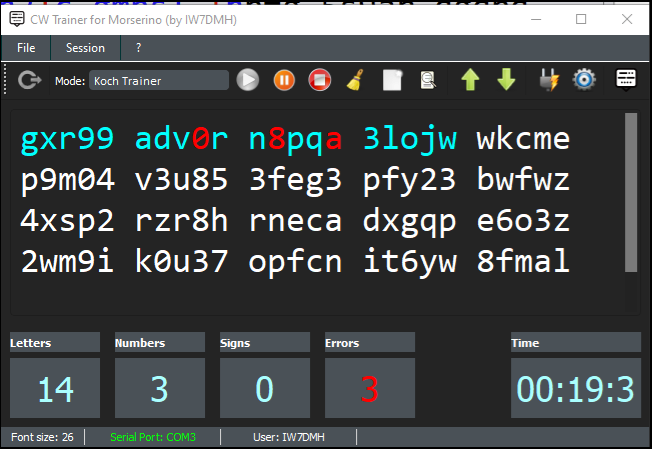The height and width of the screenshot is (450, 653).
Task: Click the word "rneca"
Action: point(295,221)
